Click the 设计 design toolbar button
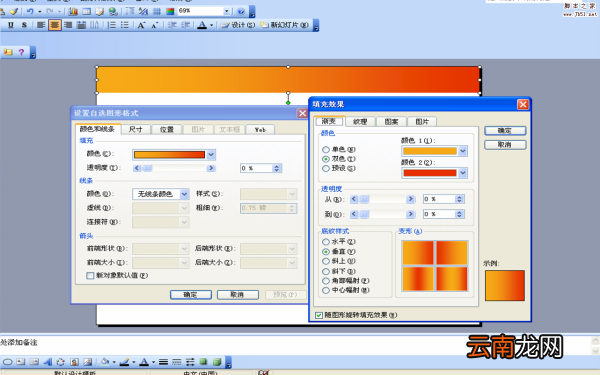This screenshot has width=600, height=375. (x=238, y=25)
